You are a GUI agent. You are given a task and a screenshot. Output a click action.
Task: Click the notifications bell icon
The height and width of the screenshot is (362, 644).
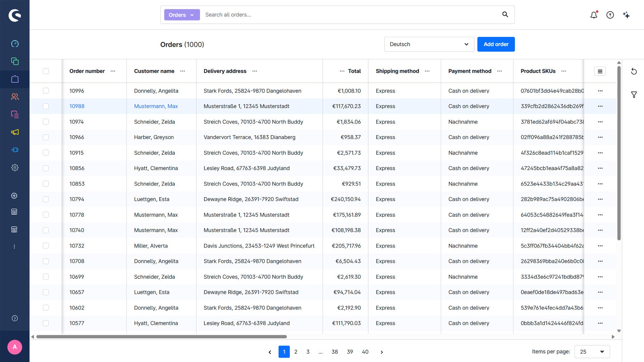click(x=594, y=15)
